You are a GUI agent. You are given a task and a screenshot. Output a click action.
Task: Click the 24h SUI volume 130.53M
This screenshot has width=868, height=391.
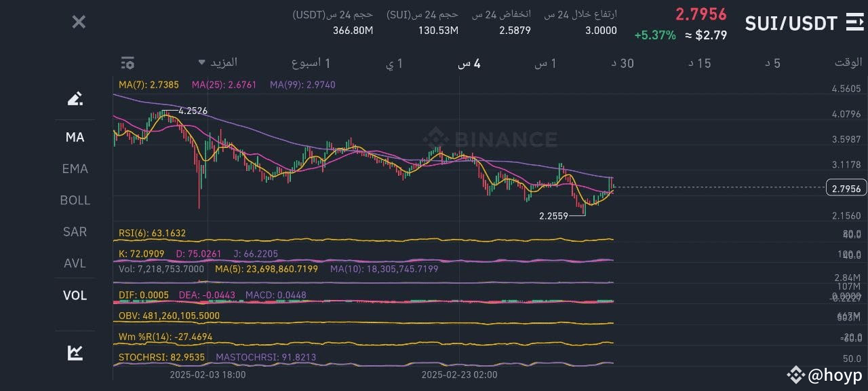[x=438, y=30]
